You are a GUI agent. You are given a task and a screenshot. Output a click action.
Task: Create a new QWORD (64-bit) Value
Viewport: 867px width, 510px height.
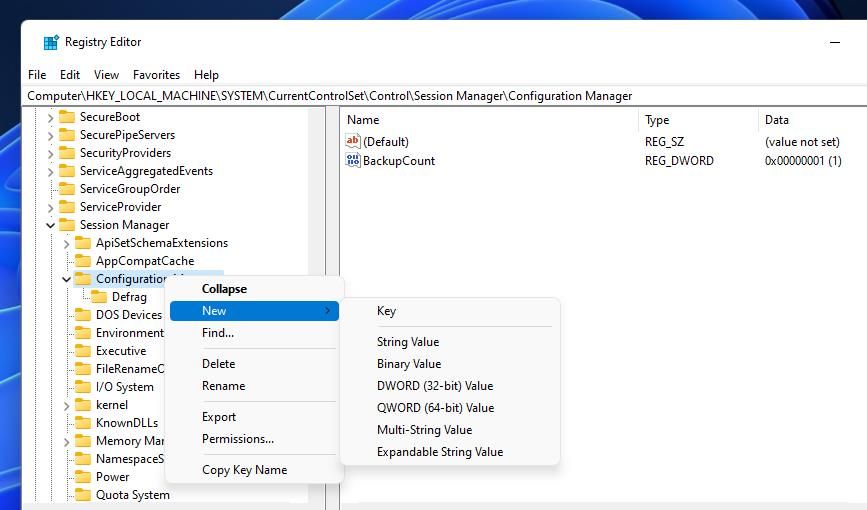pyautogui.click(x=450, y=408)
